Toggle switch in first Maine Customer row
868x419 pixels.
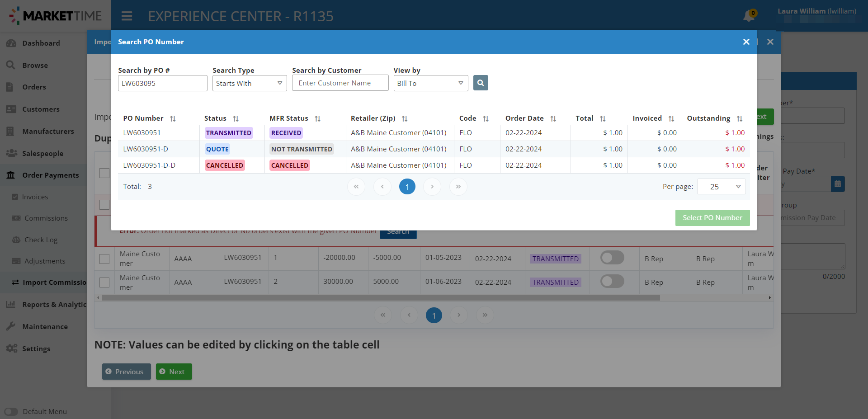point(612,258)
